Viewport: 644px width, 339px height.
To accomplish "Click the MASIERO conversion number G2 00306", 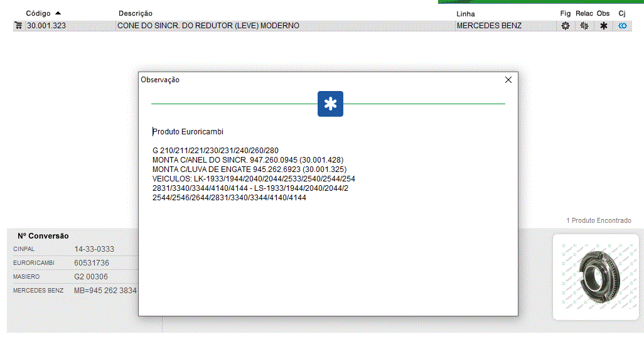I will [91, 277].
